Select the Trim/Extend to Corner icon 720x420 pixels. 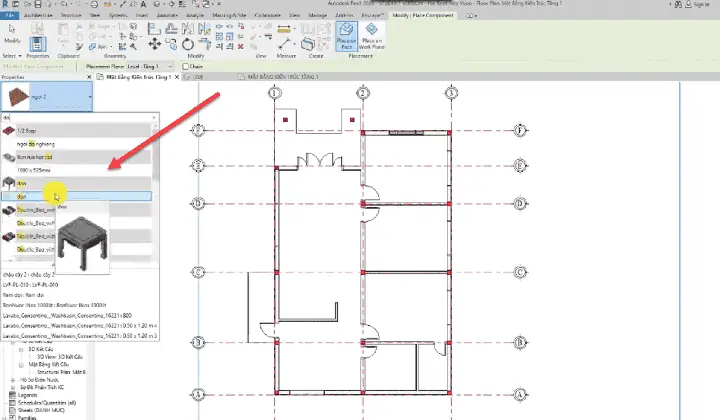(x=204, y=45)
